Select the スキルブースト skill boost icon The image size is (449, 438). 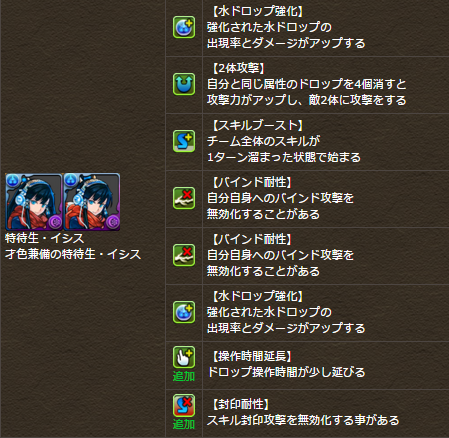coord(184,141)
